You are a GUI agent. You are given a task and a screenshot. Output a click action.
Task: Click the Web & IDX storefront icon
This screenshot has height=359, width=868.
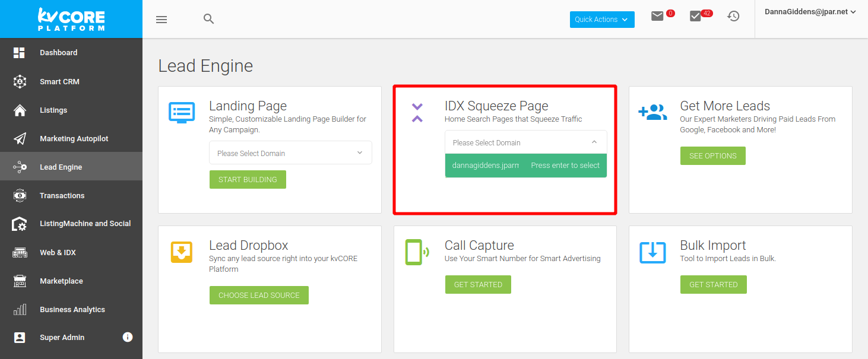click(x=20, y=252)
